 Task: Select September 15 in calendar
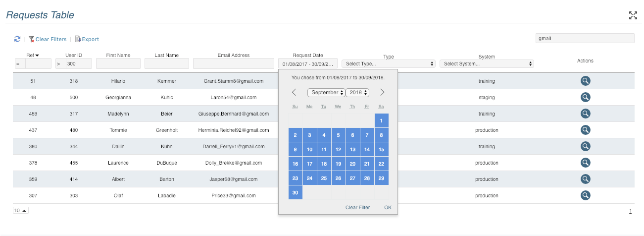(x=382, y=149)
